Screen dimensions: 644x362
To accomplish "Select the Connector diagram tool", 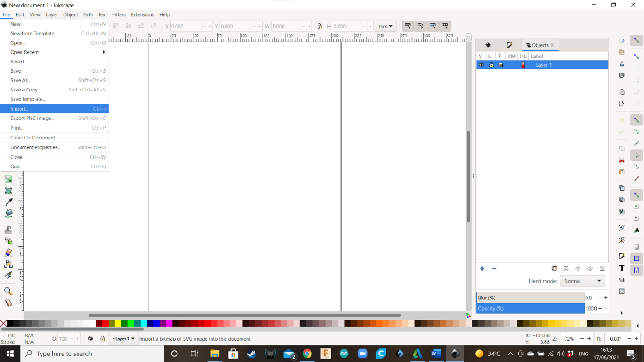I will [8, 264].
